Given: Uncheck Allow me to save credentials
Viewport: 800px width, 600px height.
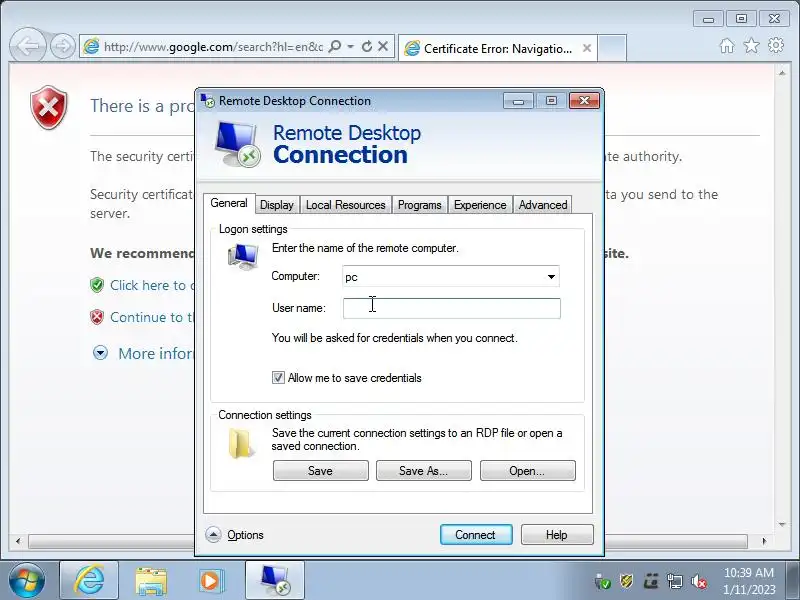Looking at the screenshot, I should pyautogui.click(x=278, y=378).
